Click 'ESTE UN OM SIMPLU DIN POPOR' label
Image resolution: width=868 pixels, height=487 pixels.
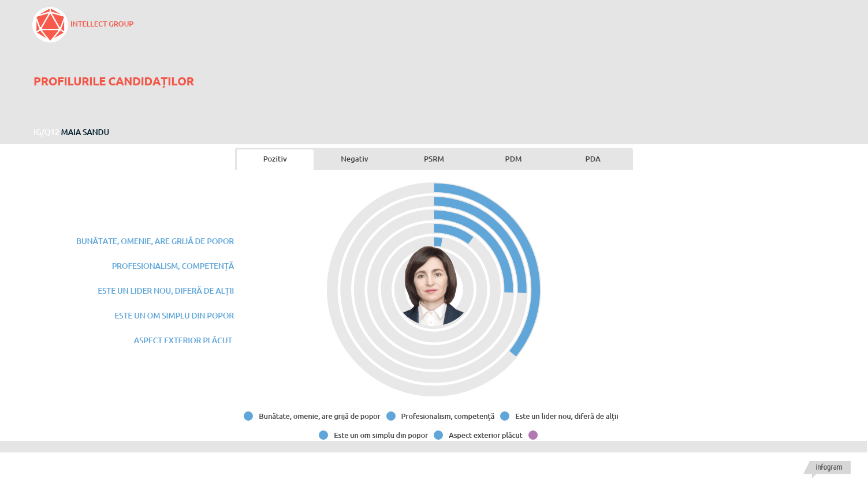click(174, 316)
